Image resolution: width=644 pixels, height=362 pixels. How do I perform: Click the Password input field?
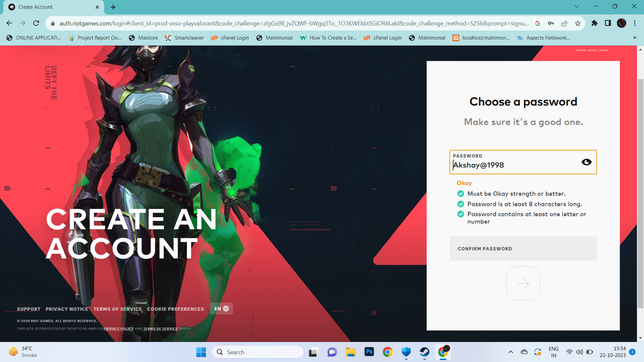(x=523, y=162)
